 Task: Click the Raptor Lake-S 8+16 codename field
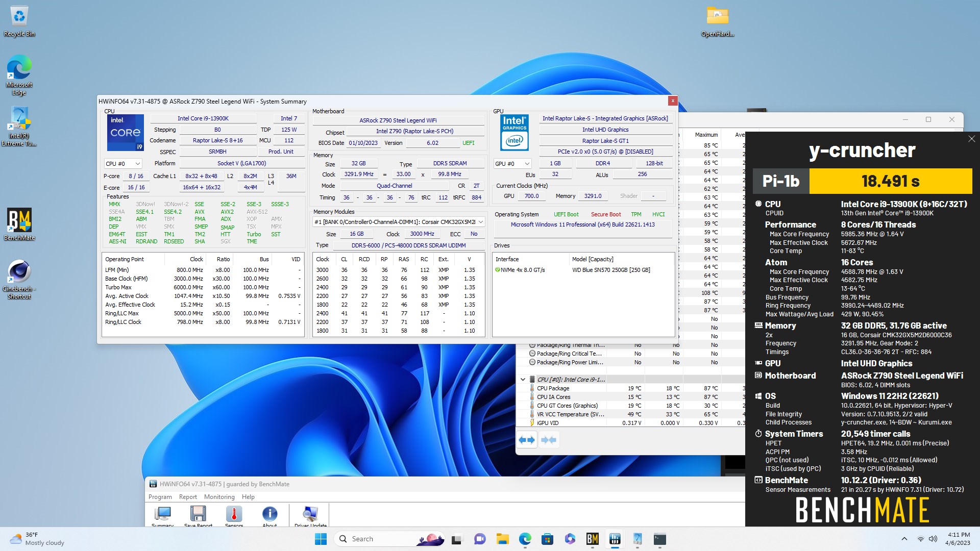click(217, 140)
